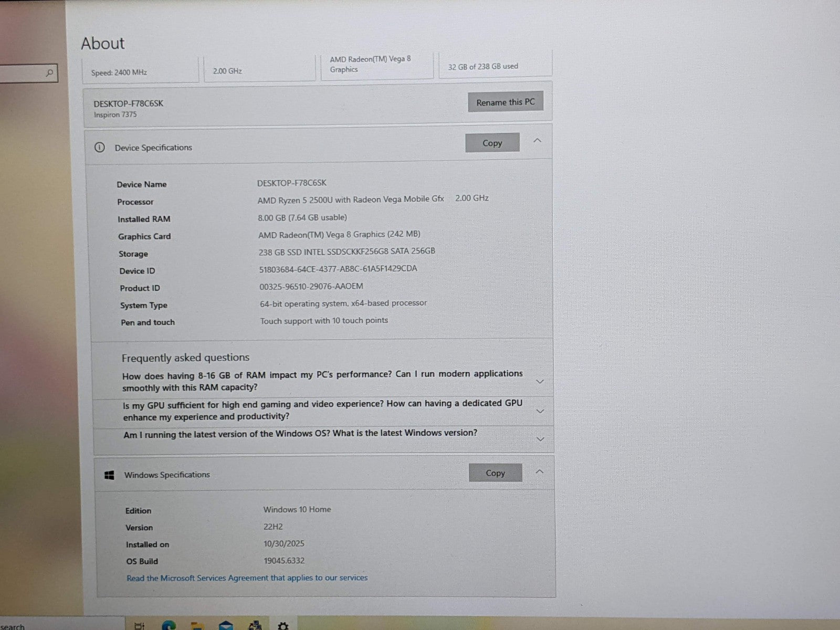Launch the Mail app from taskbar

(226, 626)
